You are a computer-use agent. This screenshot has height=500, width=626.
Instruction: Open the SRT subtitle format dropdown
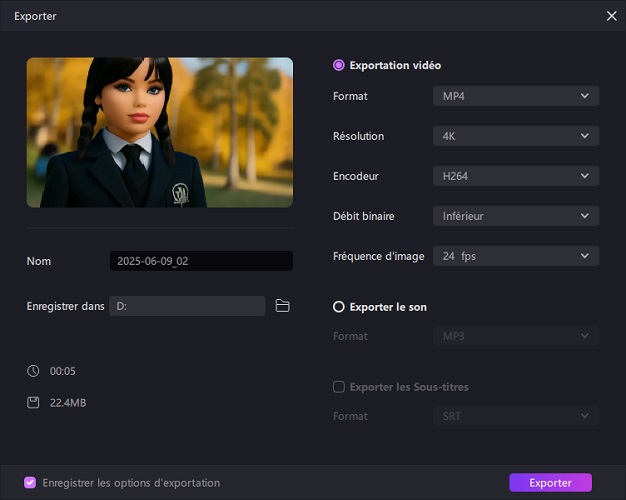tap(515, 416)
